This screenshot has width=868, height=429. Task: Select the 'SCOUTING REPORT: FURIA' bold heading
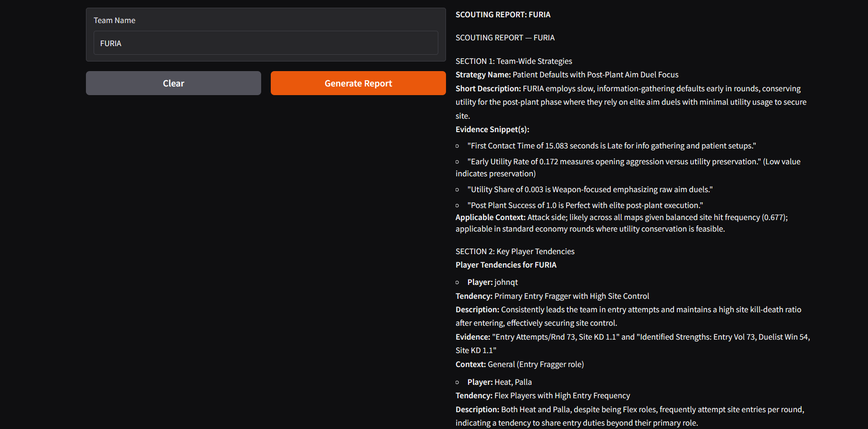503,14
